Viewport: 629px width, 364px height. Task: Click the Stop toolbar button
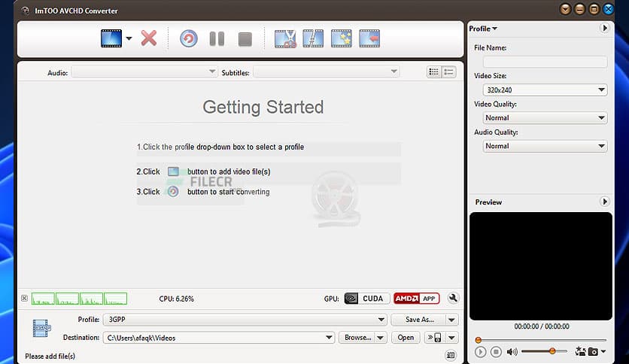245,39
